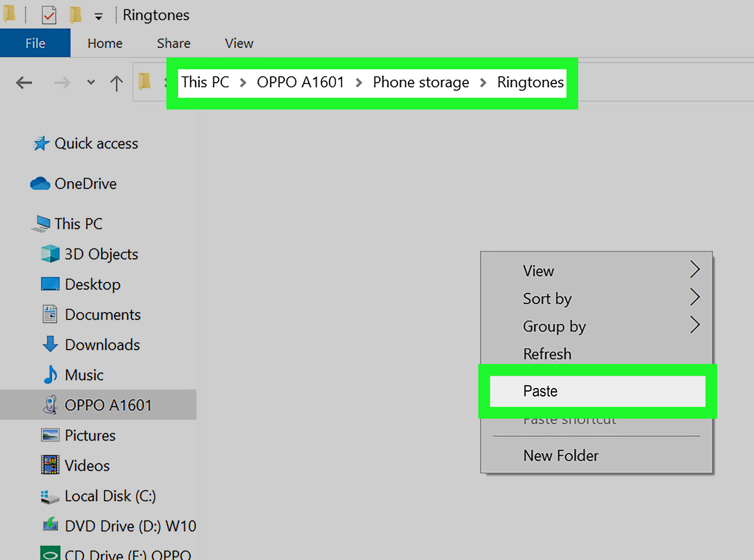The width and height of the screenshot is (754, 560).
Task: Click the New folder icon in quick access toolbar
Action: click(75, 15)
